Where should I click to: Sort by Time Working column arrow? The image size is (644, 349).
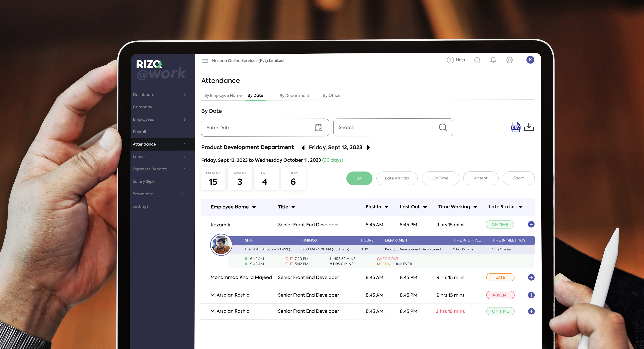coord(475,207)
